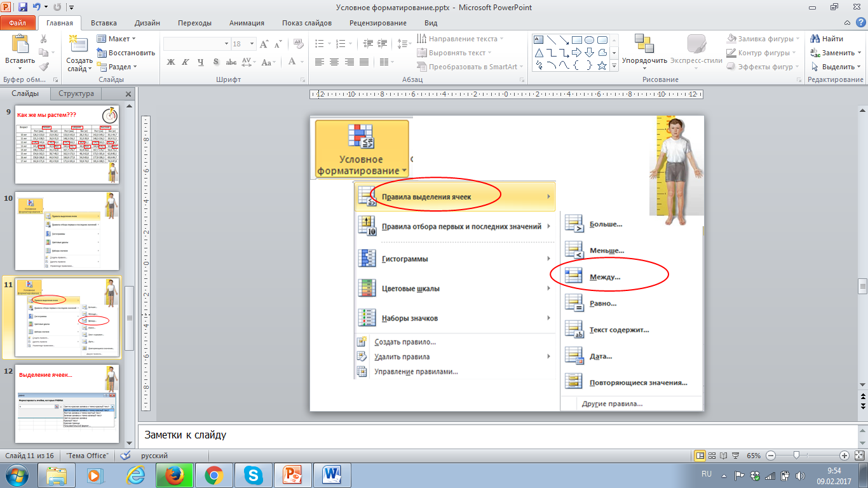Open Skype from the Windows taskbar
This screenshot has height=488, width=868.
[x=254, y=475]
